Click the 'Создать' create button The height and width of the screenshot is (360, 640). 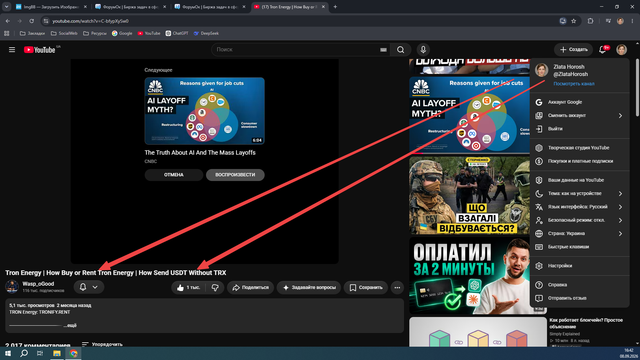pyautogui.click(x=573, y=50)
